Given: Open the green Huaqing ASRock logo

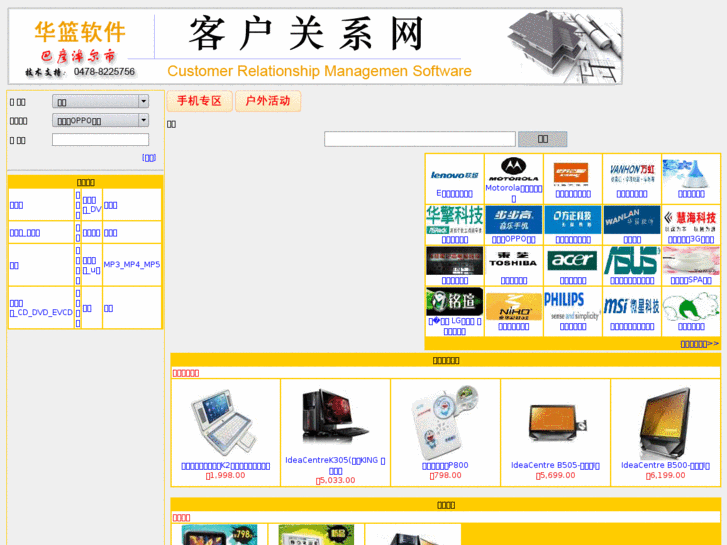Looking at the screenshot, I should [x=454, y=220].
